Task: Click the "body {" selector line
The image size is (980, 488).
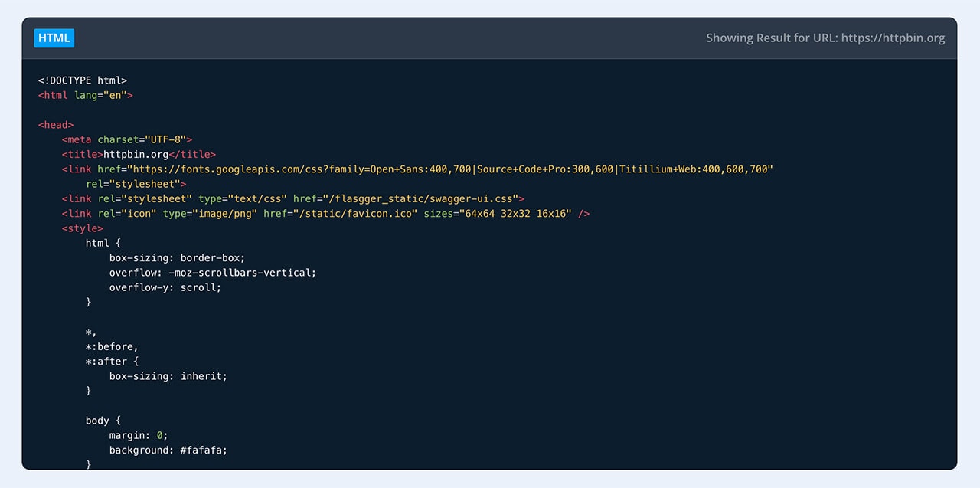Action: pyautogui.click(x=103, y=421)
